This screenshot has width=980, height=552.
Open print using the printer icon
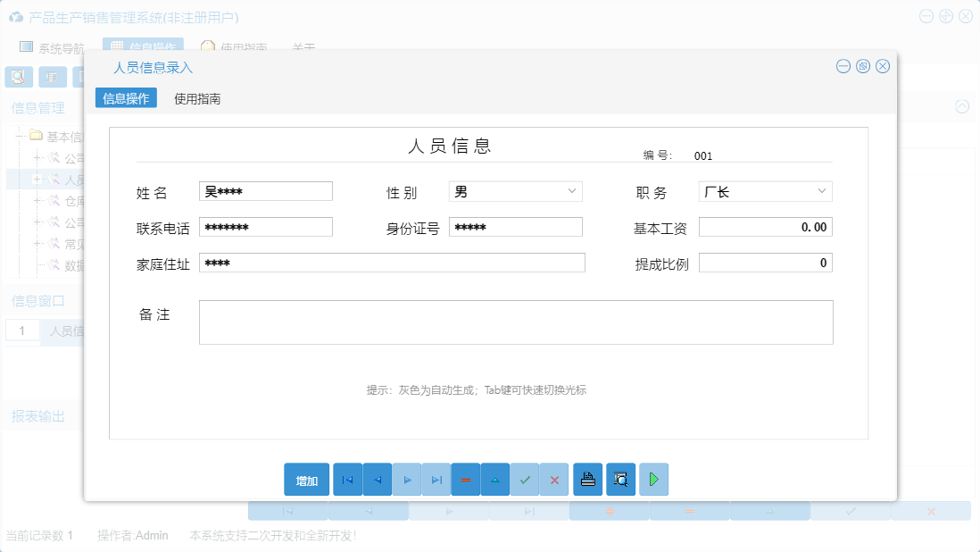pyautogui.click(x=587, y=480)
